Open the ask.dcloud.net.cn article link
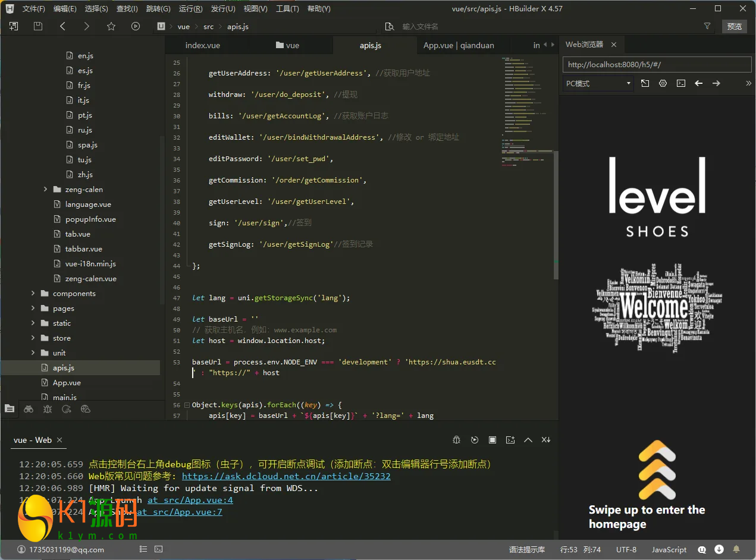Image resolution: width=756 pixels, height=560 pixels. coord(286,476)
